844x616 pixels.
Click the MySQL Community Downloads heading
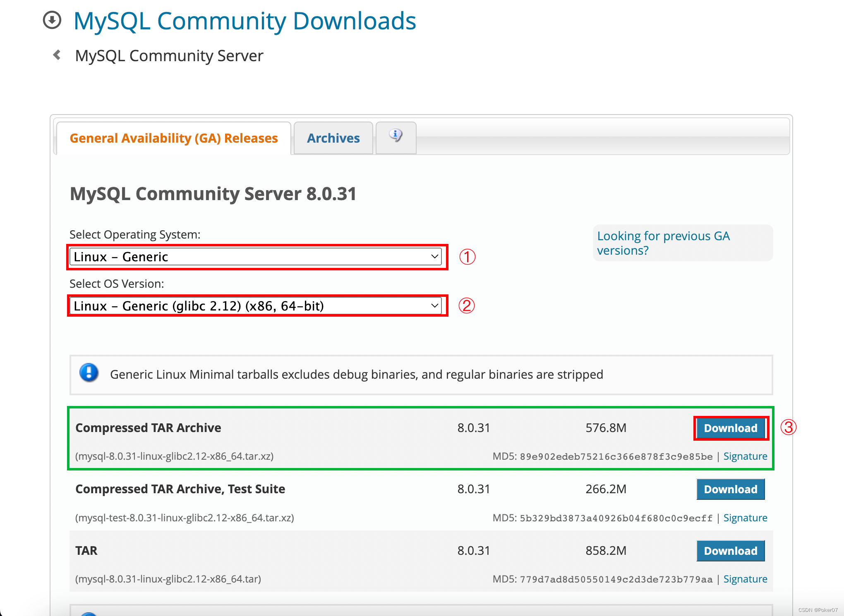click(245, 21)
